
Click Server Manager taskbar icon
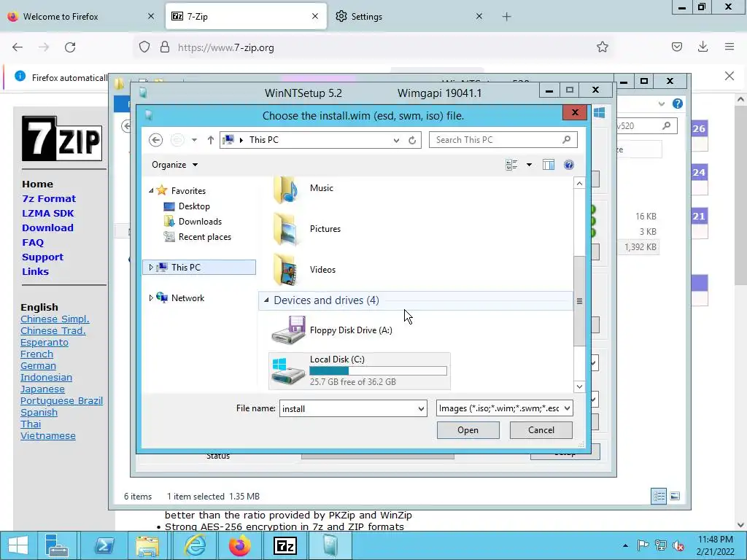[57, 545]
